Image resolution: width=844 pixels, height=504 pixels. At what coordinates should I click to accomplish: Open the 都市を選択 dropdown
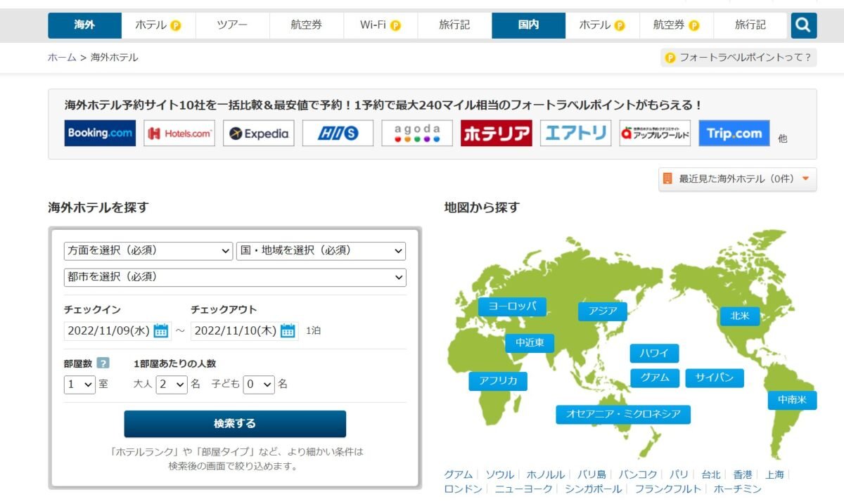pos(234,277)
